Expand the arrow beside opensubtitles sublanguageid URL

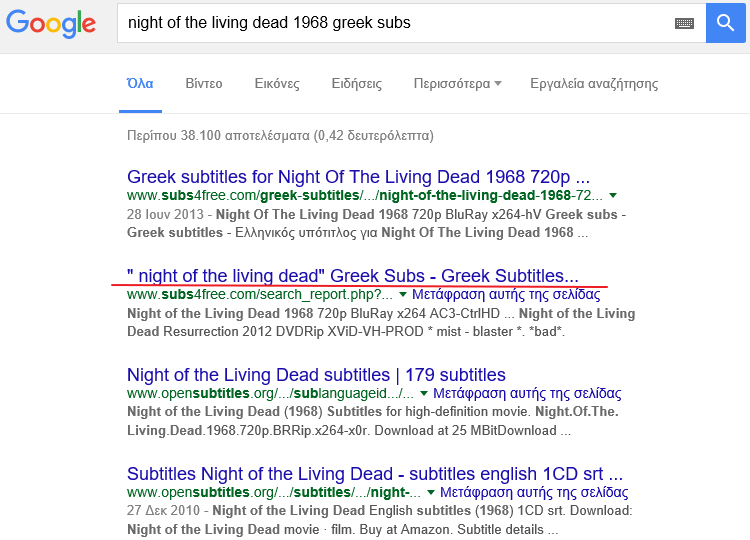[x=423, y=393]
